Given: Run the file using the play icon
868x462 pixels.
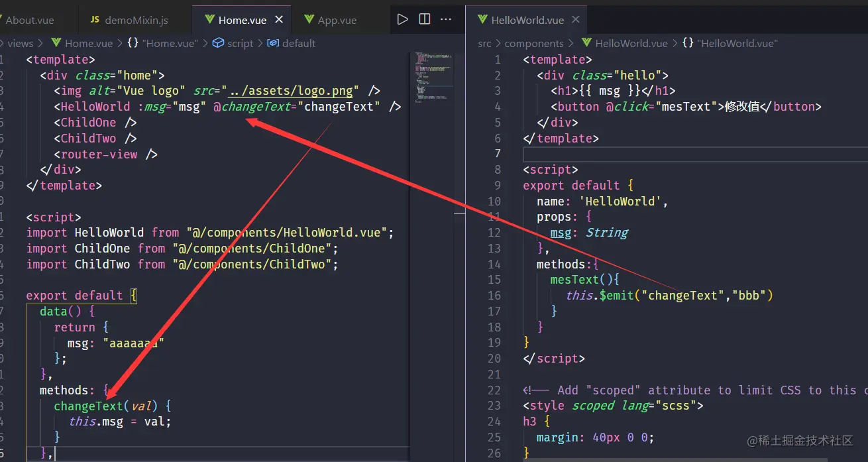Looking at the screenshot, I should tap(402, 19).
